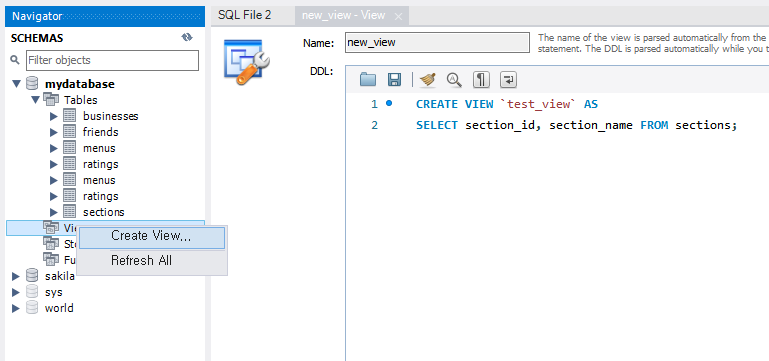Choose Refresh All from the context menu
769x361 pixels.
152,260
